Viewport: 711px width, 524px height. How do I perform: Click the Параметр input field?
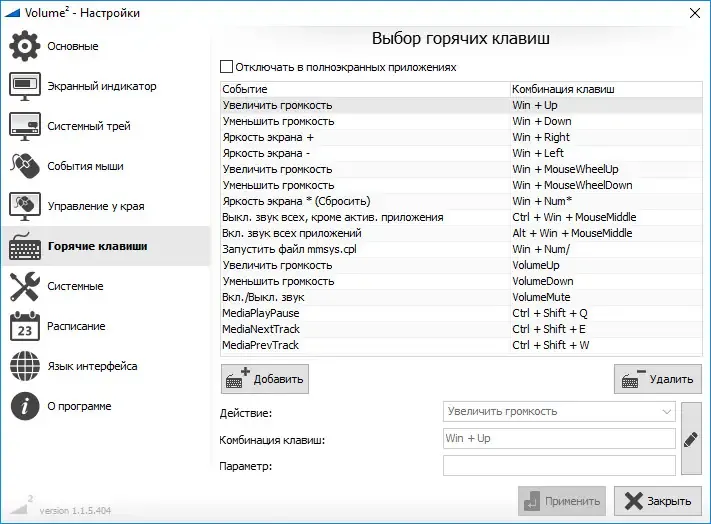(x=559, y=466)
